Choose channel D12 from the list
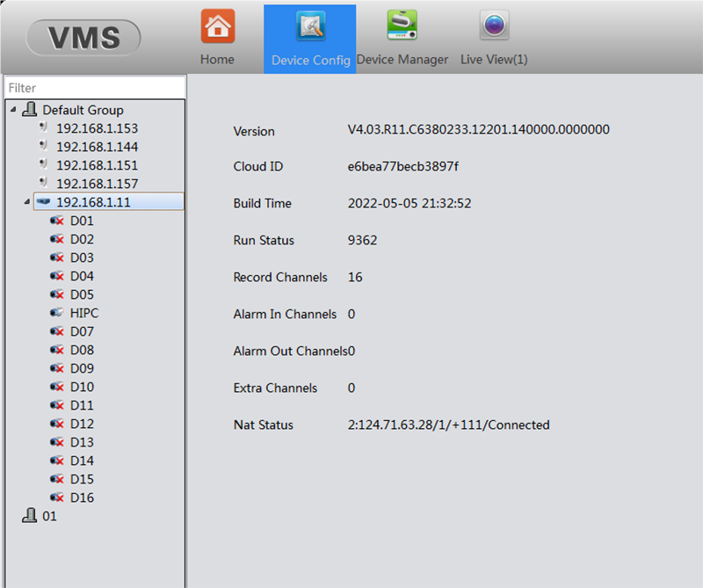 tap(82, 424)
